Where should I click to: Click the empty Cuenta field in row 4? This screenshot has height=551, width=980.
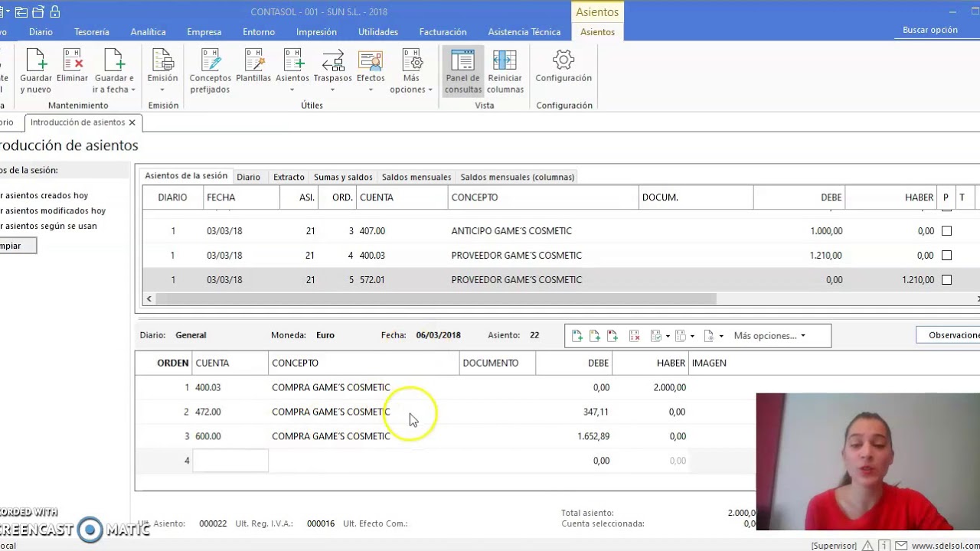(x=230, y=461)
